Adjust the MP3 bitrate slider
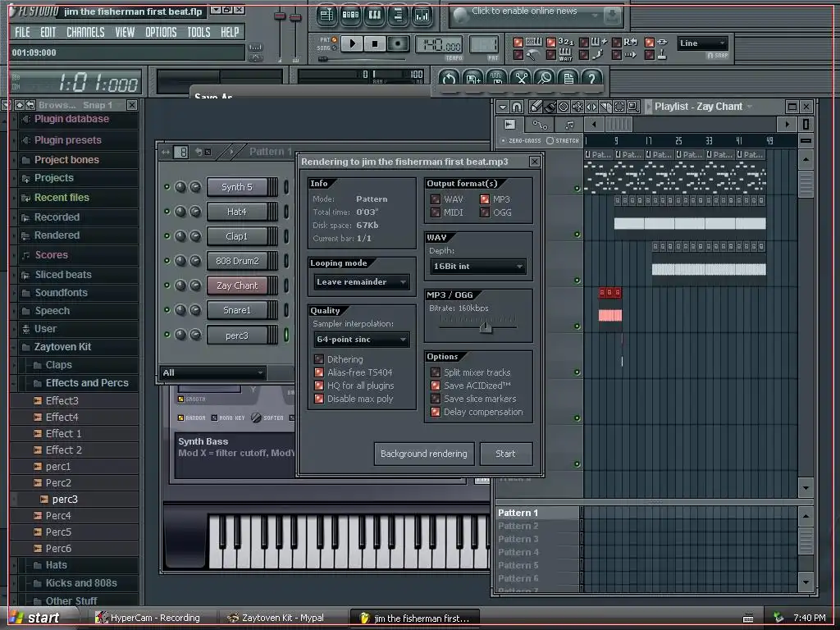Viewport: 840px width, 630px height. pos(486,326)
